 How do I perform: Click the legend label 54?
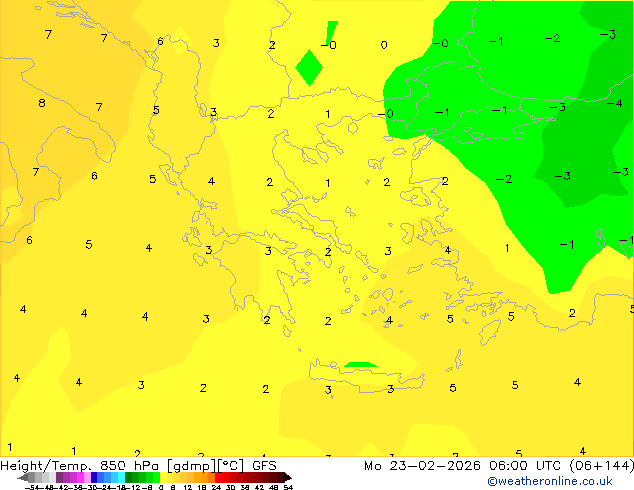tap(288, 487)
